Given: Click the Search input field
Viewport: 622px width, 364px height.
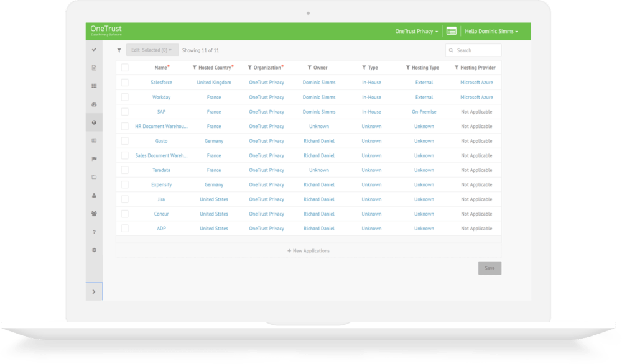Looking at the screenshot, I should 473,50.
